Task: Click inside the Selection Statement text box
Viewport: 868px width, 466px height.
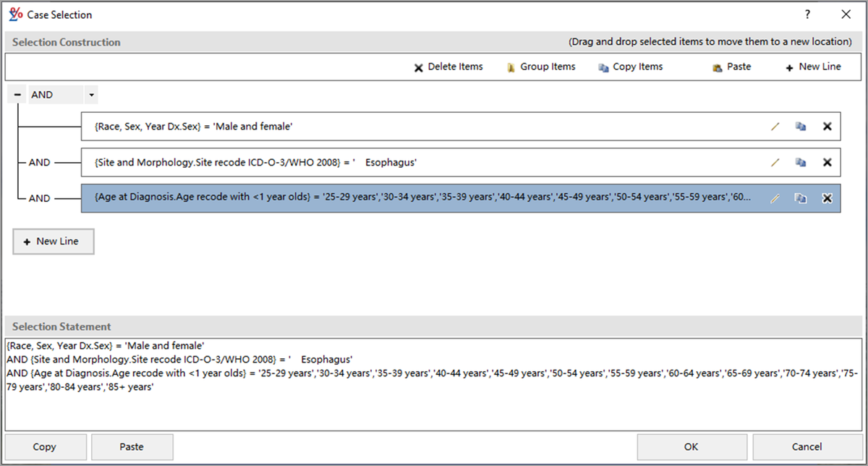Action: pos(434,409)
